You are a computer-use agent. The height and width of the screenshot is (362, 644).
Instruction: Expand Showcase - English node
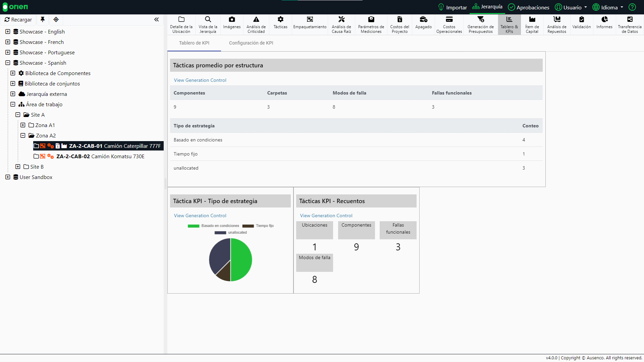click(x=8, y=32)
